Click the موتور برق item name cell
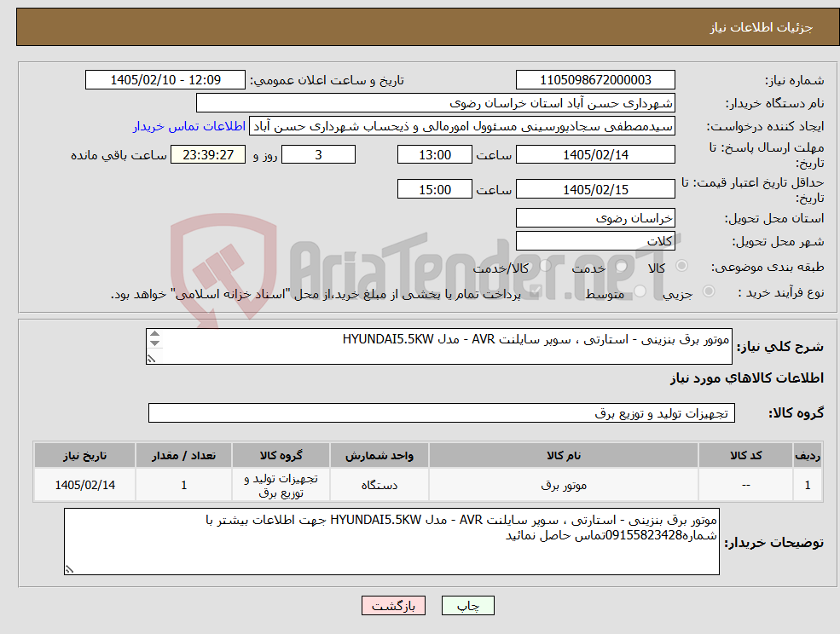840x634 pixels. coord(564,485)
